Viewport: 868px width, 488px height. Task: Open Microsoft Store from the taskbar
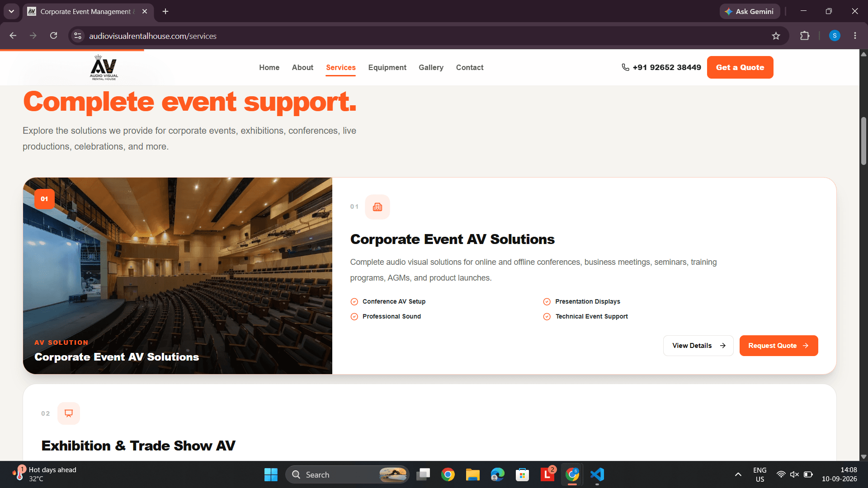tap(522, 474)
